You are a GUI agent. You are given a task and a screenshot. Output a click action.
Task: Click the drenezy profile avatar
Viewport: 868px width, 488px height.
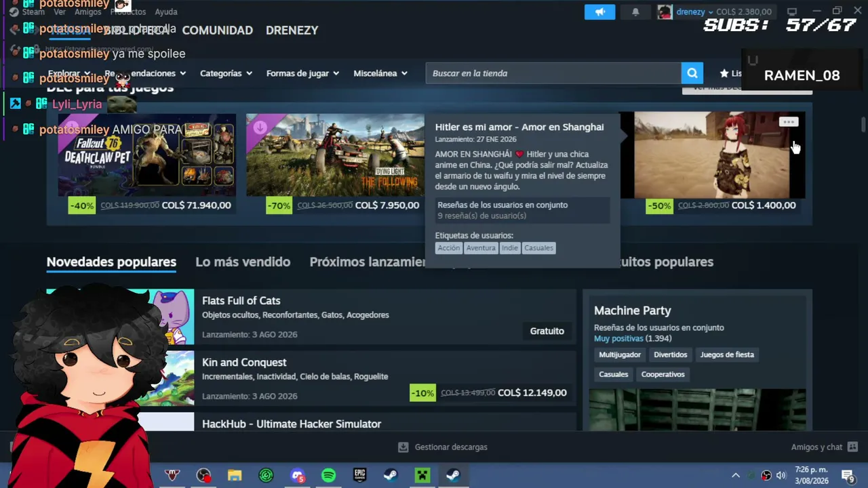(665, 12)
